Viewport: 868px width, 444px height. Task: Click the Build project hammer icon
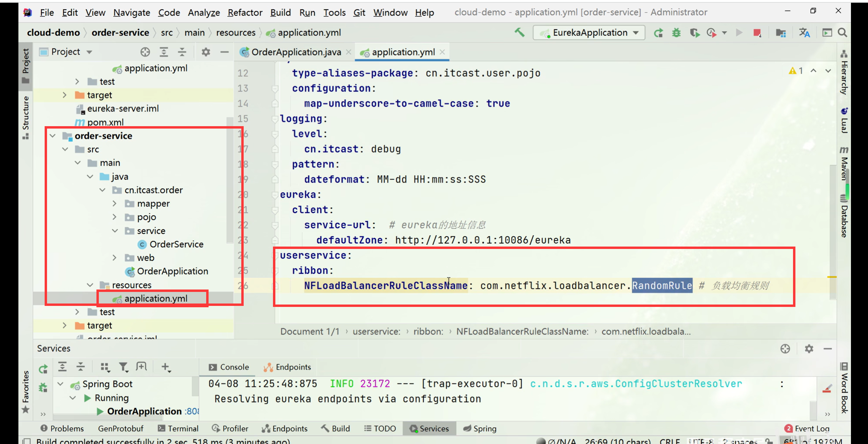pyautogui.click(x=519, y=32)
